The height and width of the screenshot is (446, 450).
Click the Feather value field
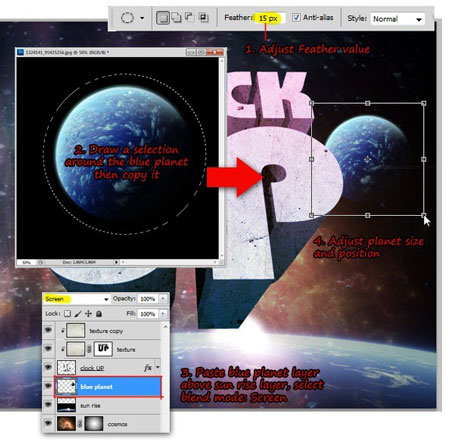coord(270,18)
